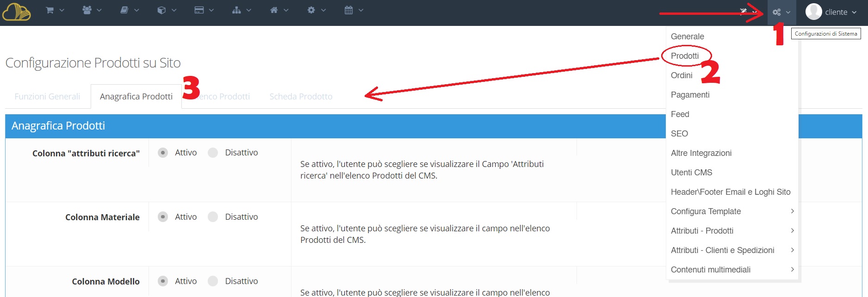Viewport: 868px width, 297px height.
Task: Click the 'Attributi ricerca' description text
Action: tap(422, 170)
